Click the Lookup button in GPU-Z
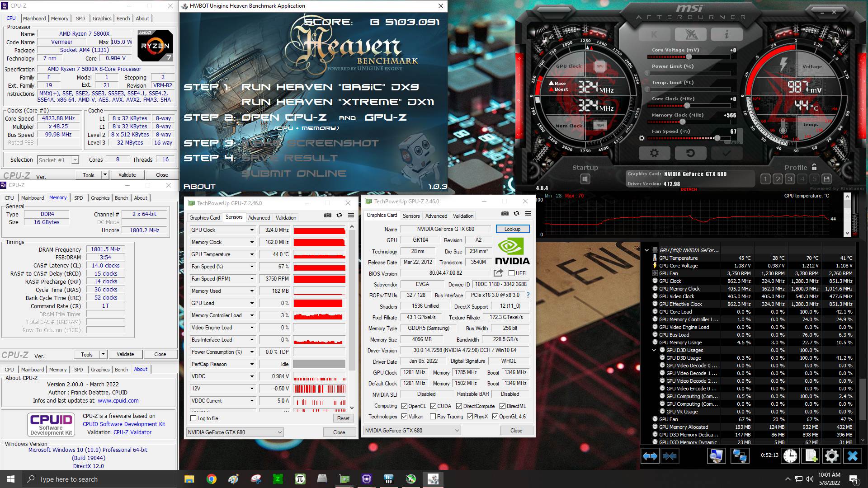 (512, 229)
